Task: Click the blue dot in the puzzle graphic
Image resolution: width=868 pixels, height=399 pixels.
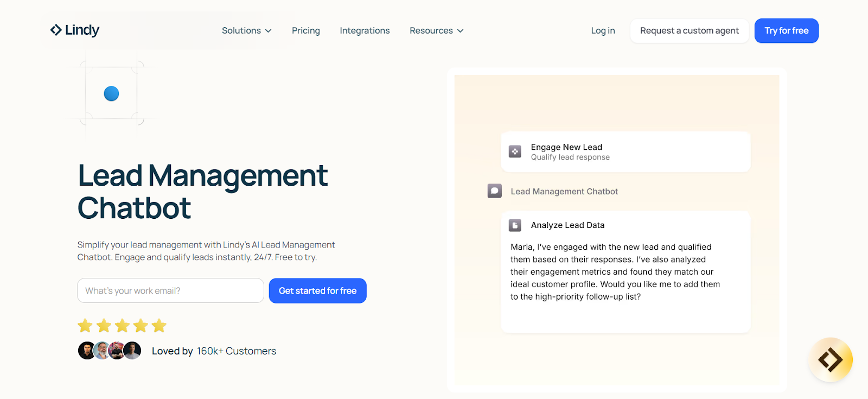Action: point(111,93)
